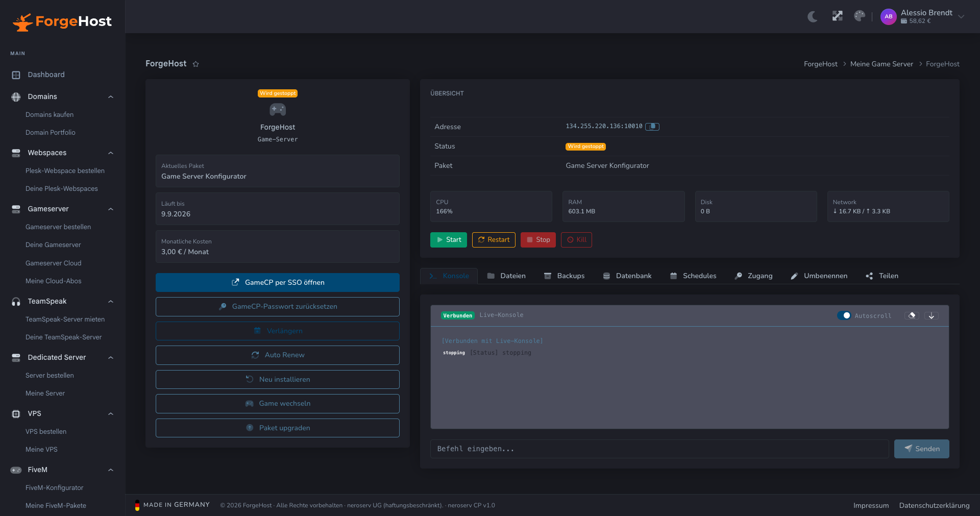Click the AB user avatar
This screenshot has width=980, height=516.
[889, 17]
